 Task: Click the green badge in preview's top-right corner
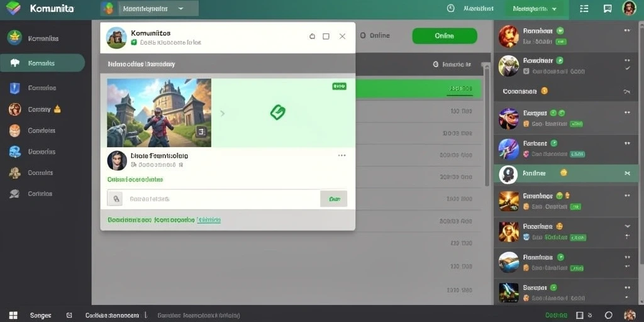pos(339,86)
